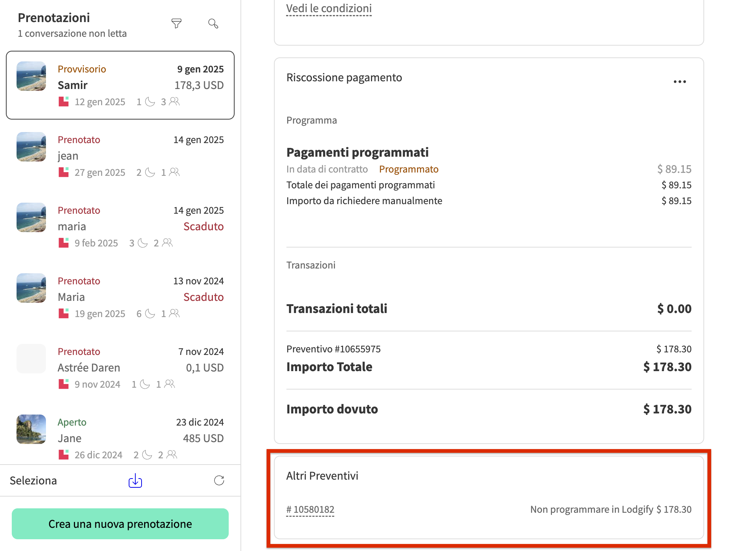This screenshot has height=551, width=756.
Task: Click Samir's reservation beach thumbnail
Action: pyautogui.click(x=31, y=76)
